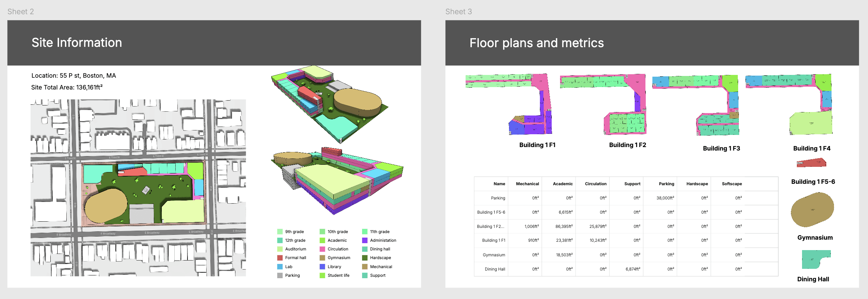
Task: Pick the Student life legend color swatch
Action: [x=322, y=275]
